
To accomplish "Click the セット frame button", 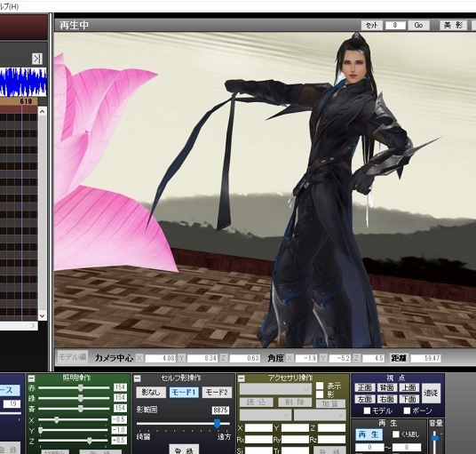I will [x=371, y=25].
